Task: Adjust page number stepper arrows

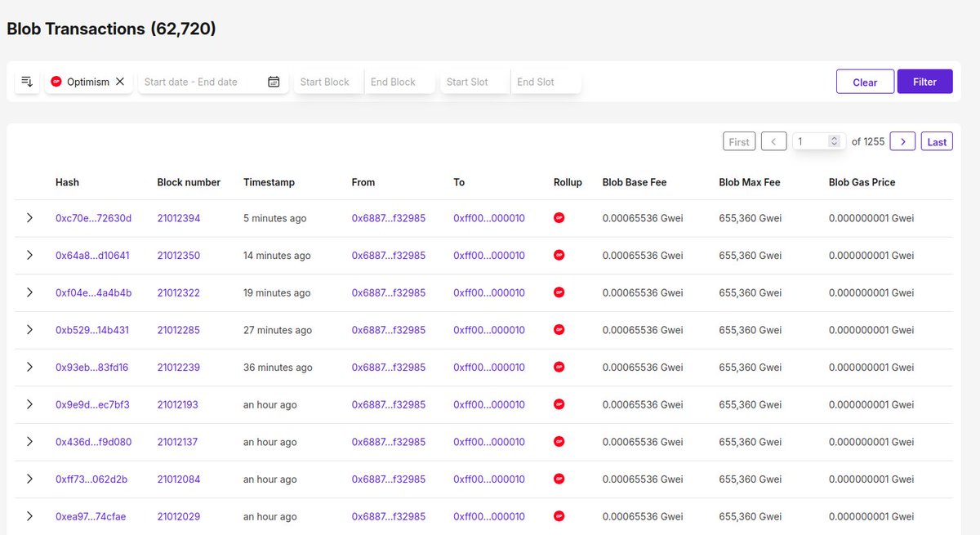Action: pyautogui.click(x=834, y=141)
